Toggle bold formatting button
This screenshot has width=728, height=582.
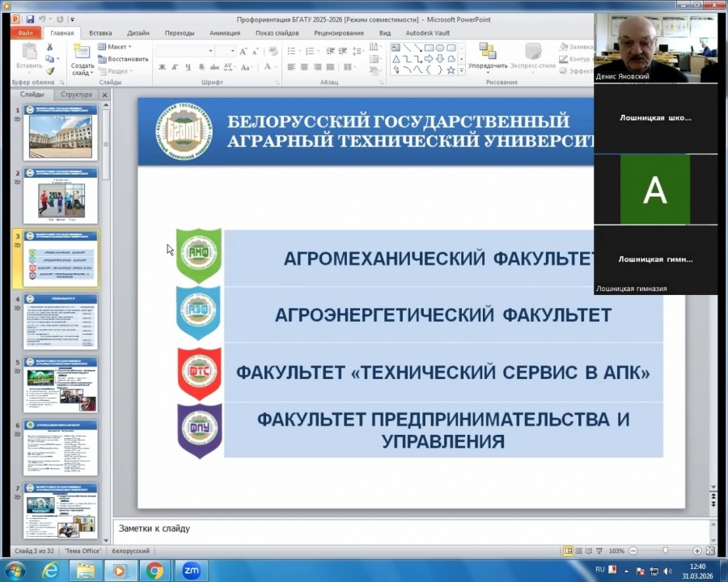pyautogui.click(x=163, y=68)
